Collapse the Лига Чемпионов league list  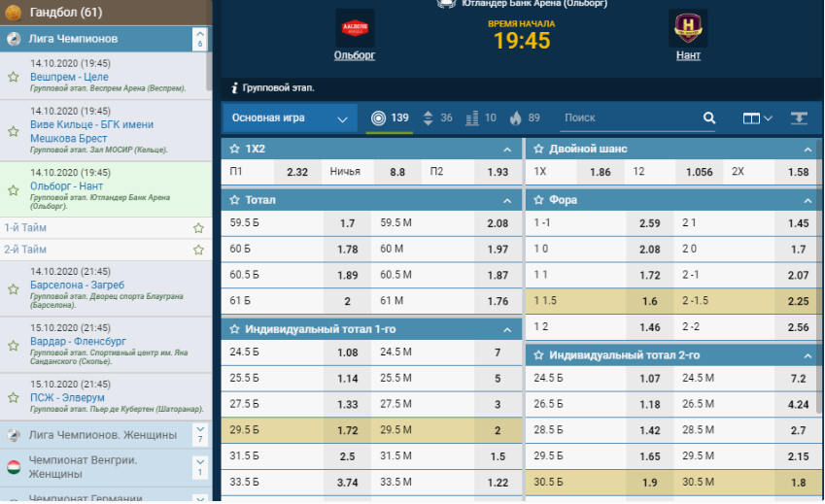[200, 39]
